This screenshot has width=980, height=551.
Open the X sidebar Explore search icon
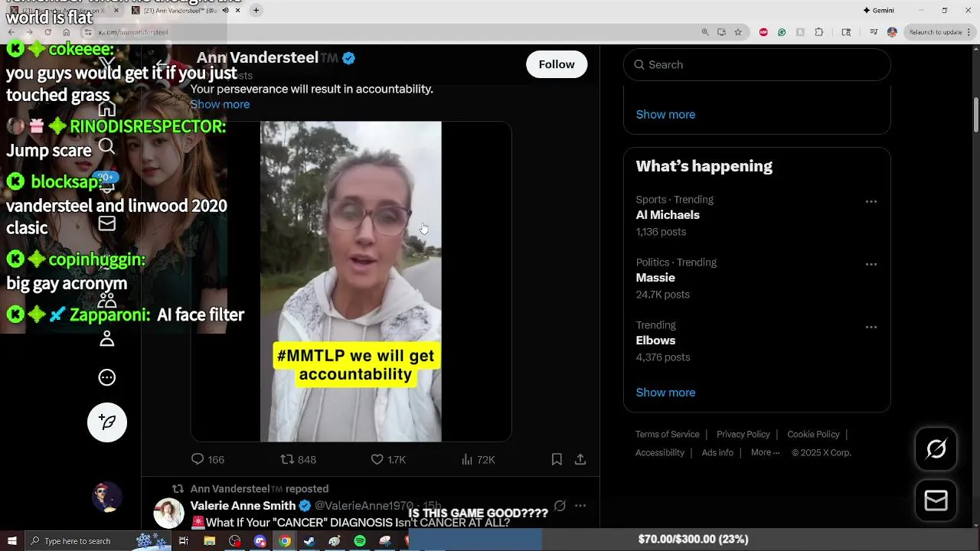pyautogui.click(x=107, y=146)
